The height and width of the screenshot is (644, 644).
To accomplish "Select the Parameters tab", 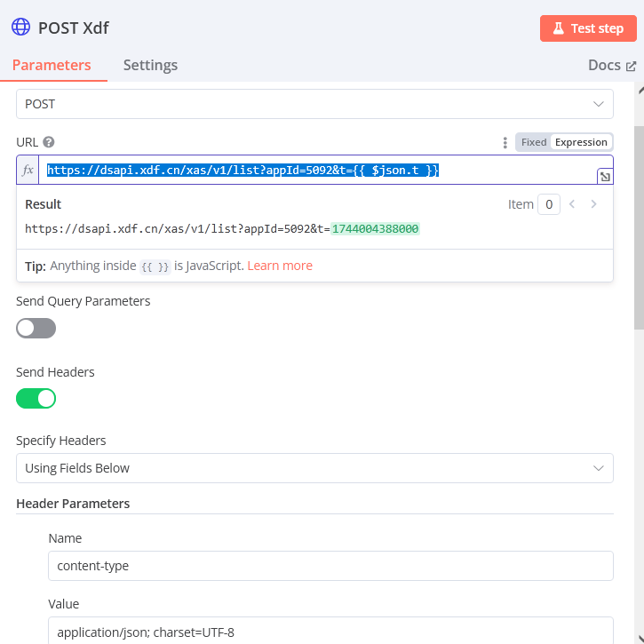I will click(x=52, y=65).
